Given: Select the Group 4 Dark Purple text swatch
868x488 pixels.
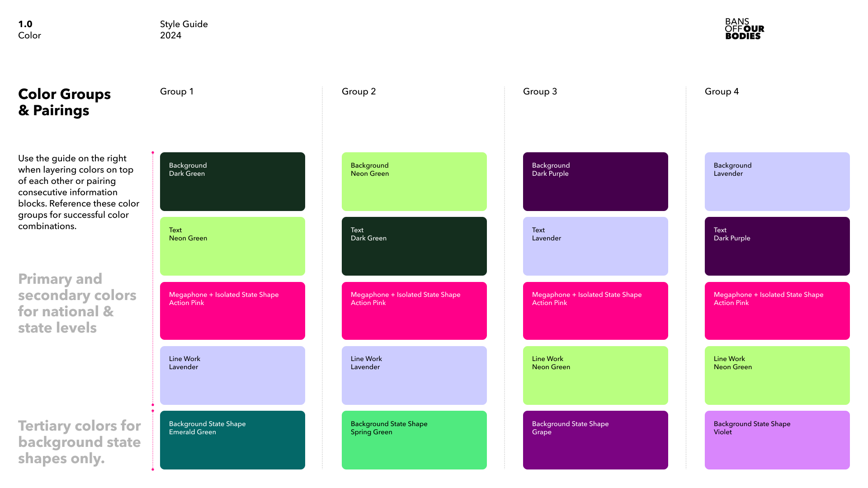Looking at the screenshot, I should (x=777, y=246).
